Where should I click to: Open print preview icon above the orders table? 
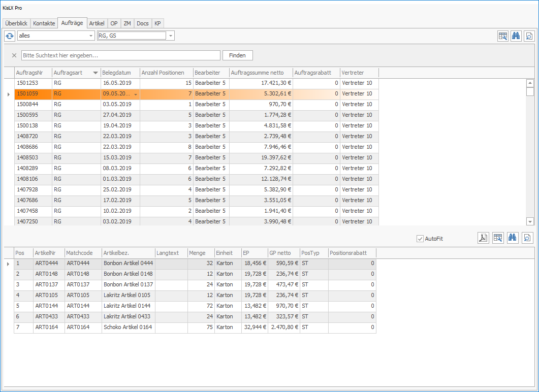tap(529, 36)
